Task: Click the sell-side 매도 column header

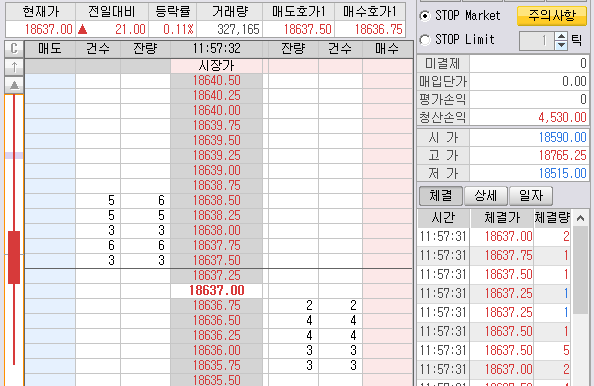Action: (x=50, y=48)
